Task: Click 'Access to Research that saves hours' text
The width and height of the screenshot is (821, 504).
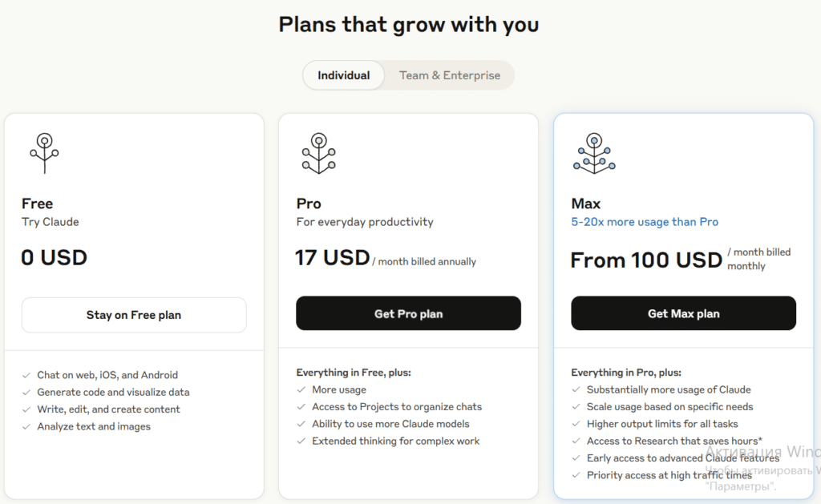Action: [x=674, y=441]
